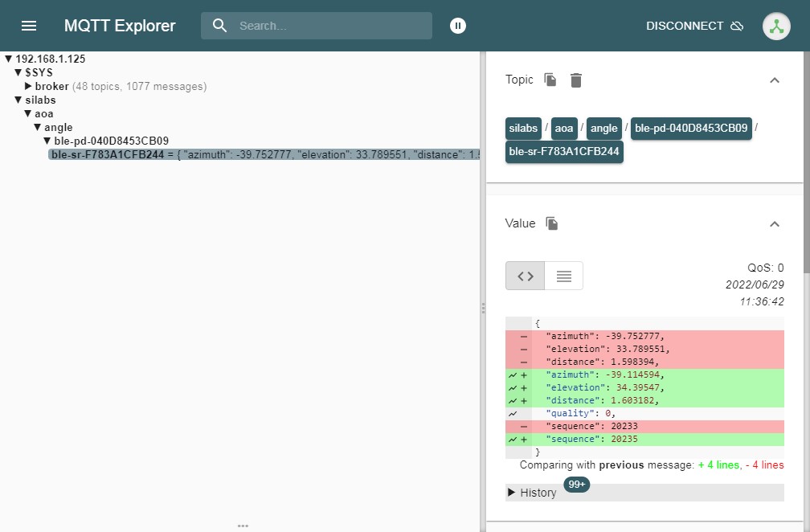Click the 2022/06/29 date text
Viewport: 810px width, 532px height.
755,284
